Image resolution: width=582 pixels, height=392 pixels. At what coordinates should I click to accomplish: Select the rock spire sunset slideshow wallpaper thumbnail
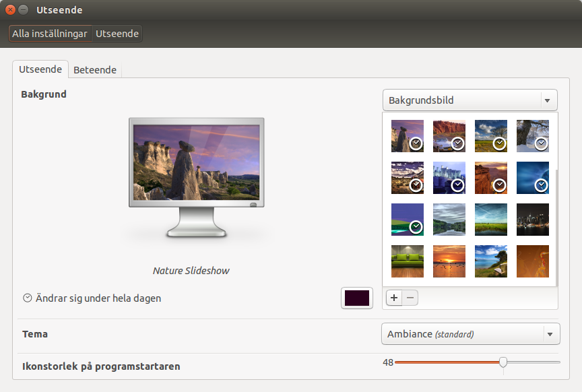pyautogui.click(x=407, y=136)
